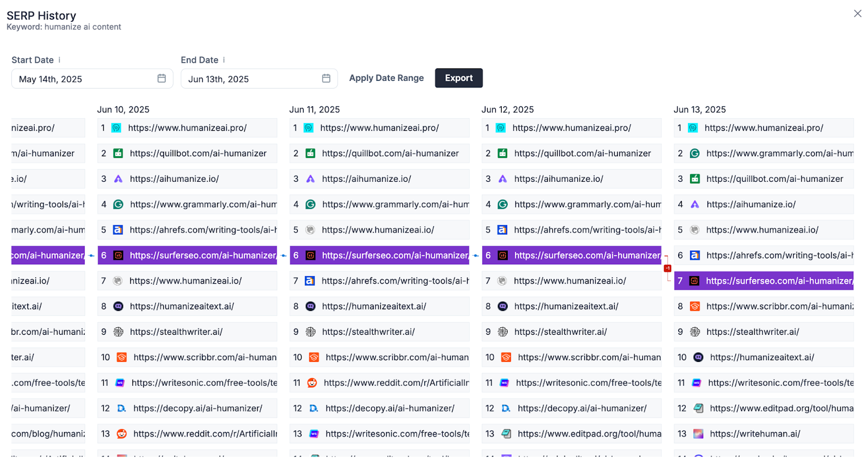This screenshot has height=465, width=868.
Task: Click the End Date input field
Action: tap(259, 79)
